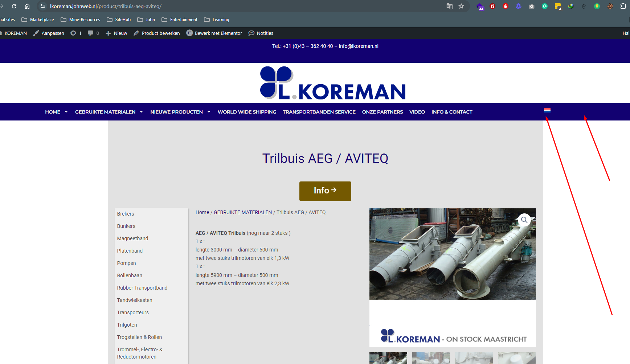This screenshot has height=364, width=630.
Task: Open the SiteHub bookmarks folder
Action: [119, 20]
